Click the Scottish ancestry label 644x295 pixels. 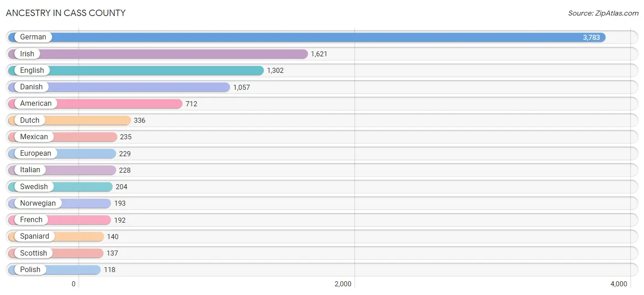coord(33,253)
